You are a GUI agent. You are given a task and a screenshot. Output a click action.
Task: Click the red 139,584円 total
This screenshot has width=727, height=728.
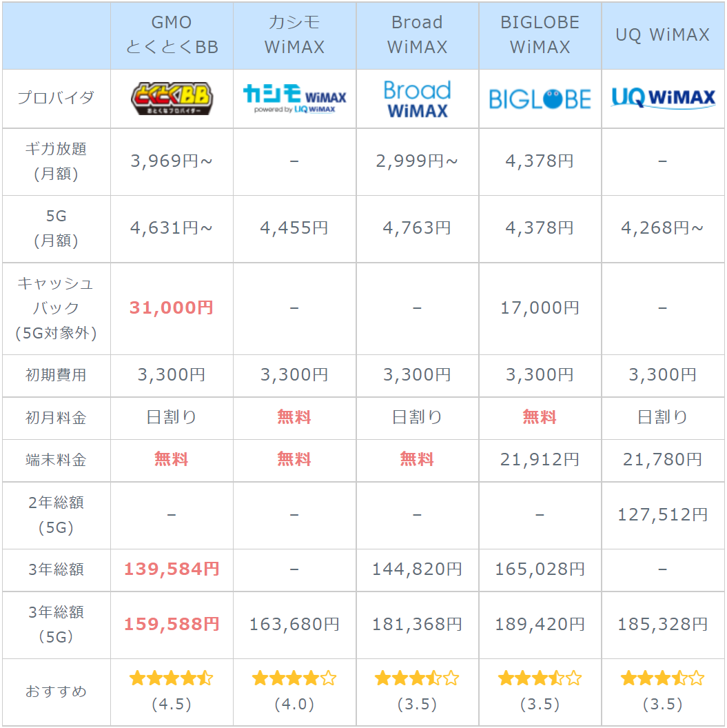pos(172,569)
